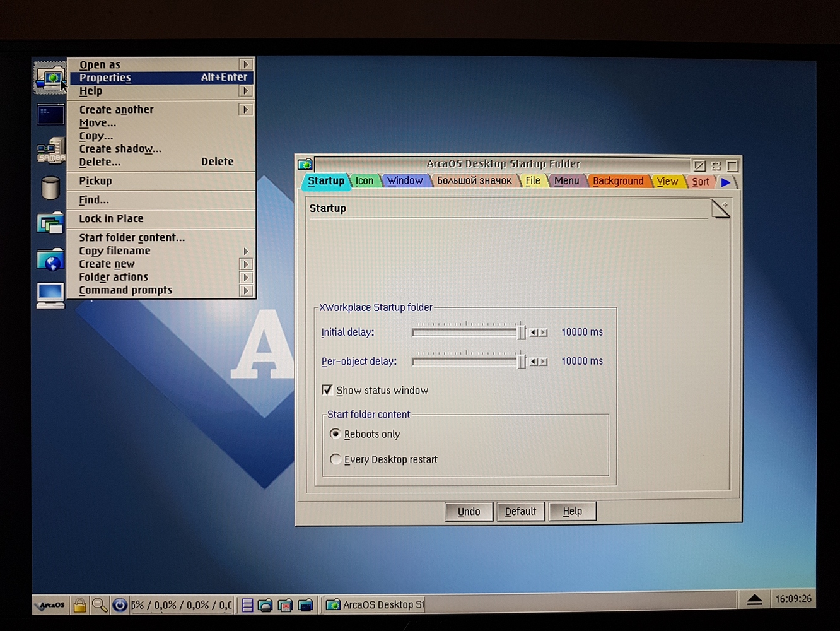Click the Default button
This screenshot has width=840, height=631.
pyautogui.click(x=520, y=511)
